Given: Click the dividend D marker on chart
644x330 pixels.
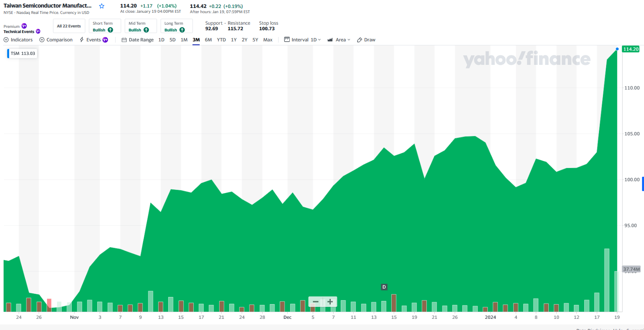Looking at the screenshot, I should click(x=384, y=287).
